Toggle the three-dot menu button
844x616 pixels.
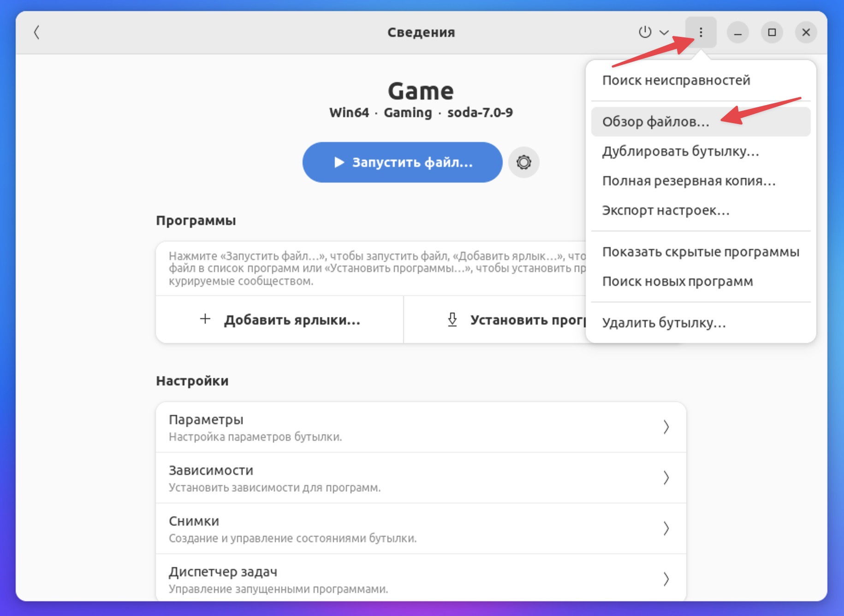[701, 32]
